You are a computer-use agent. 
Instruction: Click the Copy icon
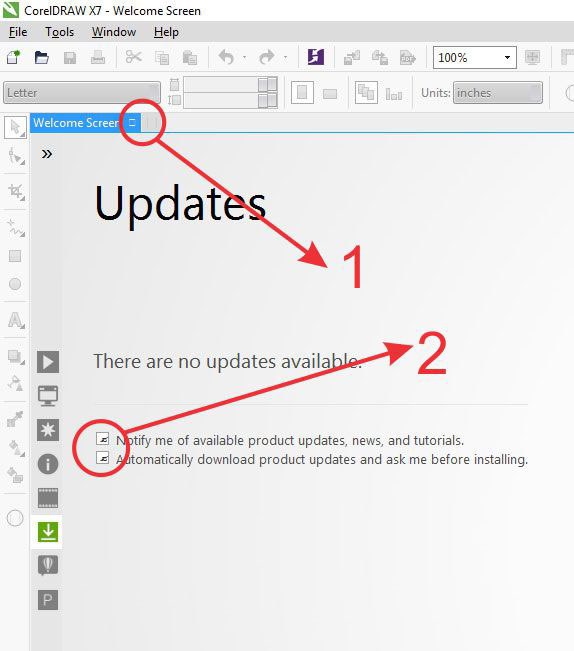click(162, 58)
